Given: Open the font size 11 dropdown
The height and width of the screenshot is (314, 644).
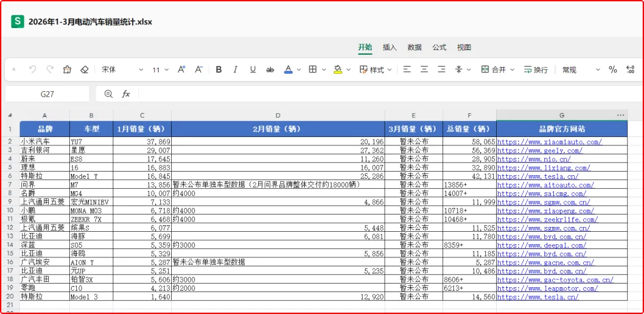Looking at the screenshot, I should click(160, 70).
